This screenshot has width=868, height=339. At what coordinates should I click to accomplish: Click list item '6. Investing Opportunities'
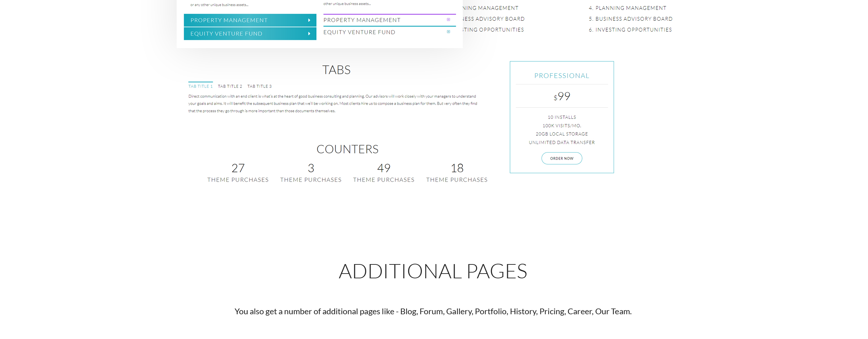coord(630,30)
